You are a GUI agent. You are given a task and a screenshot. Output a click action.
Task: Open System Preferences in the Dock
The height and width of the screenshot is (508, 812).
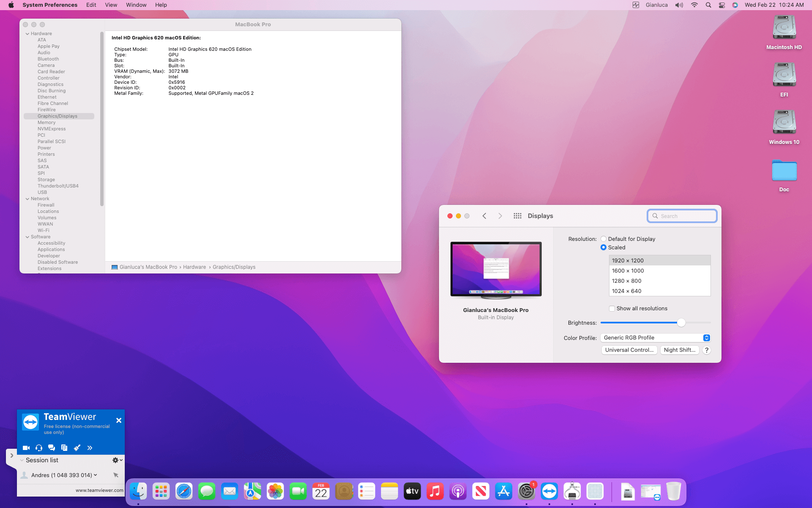(x=527, y=491)
